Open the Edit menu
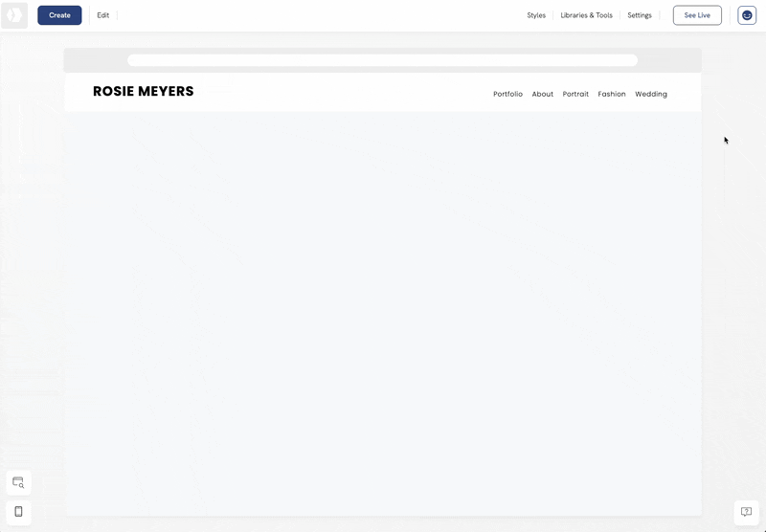This screenshot has height=532, width=766. point(103,15)
